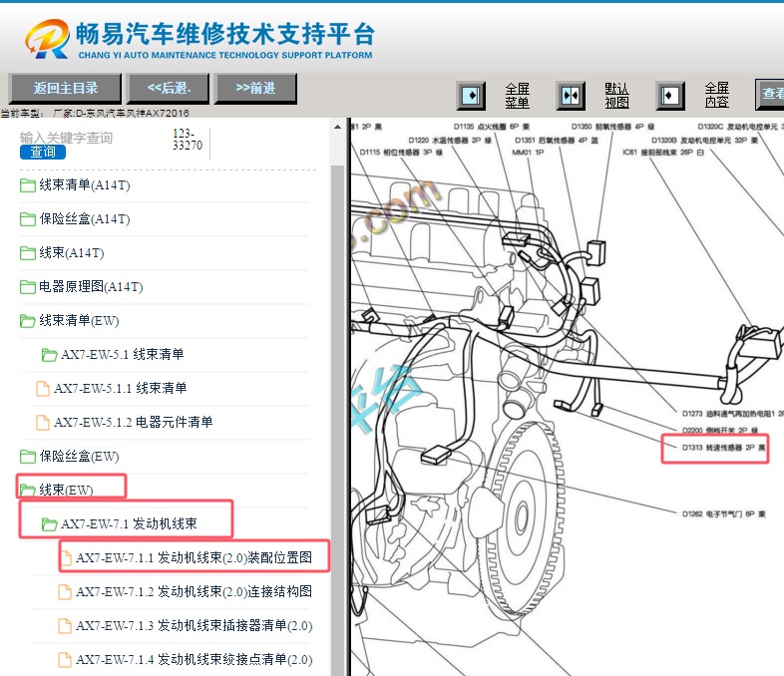This screenshot has height=676, width=784.
Task: Click the 当前车型 vehicle model line
Action: pyautogui.click(x=95, y=113)
